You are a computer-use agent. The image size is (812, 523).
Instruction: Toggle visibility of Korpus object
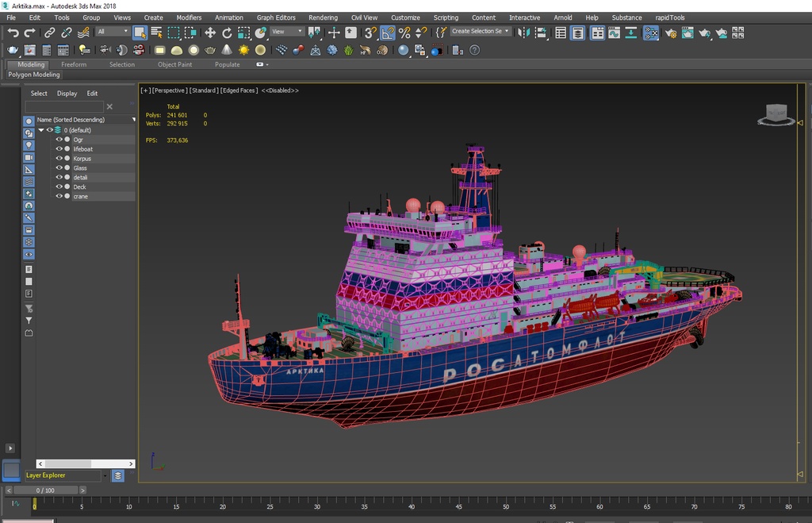(x=59, y=158)
